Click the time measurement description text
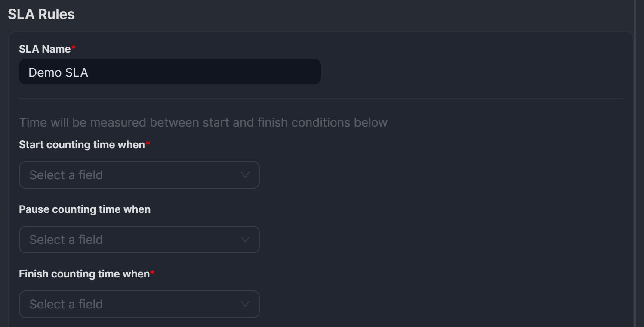The image size is (644, 327). click(203, 122)
